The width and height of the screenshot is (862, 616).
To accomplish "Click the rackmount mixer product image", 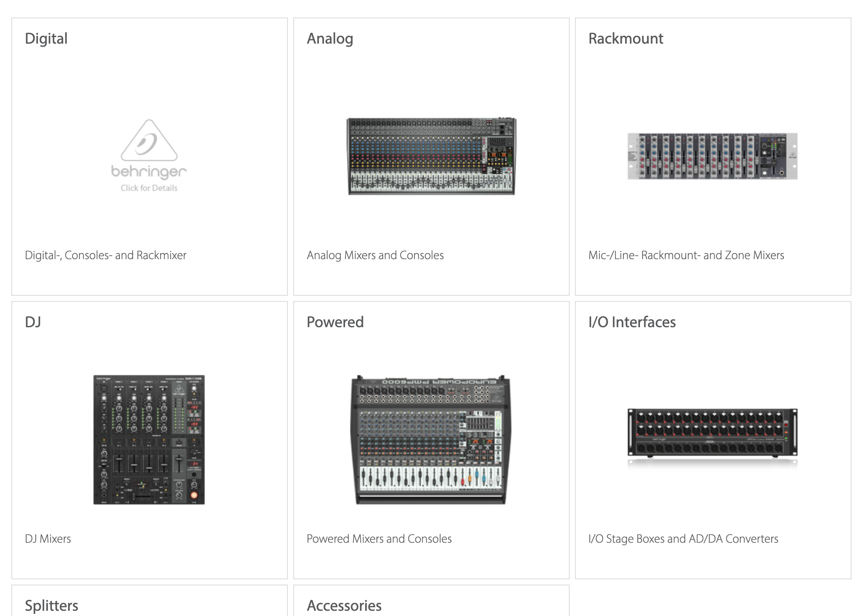I will (712, 156).
